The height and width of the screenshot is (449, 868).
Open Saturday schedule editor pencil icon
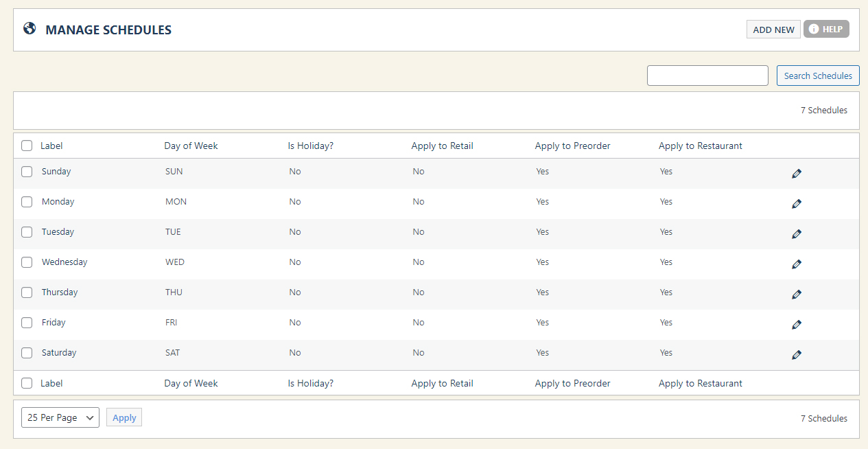(796, 355)
